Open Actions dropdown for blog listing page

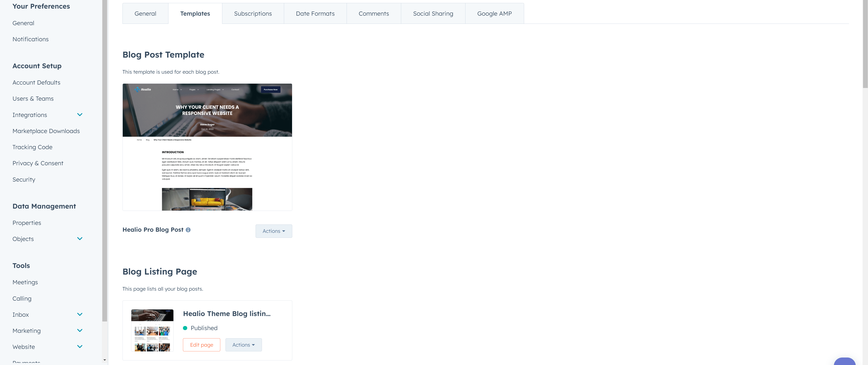243,345
